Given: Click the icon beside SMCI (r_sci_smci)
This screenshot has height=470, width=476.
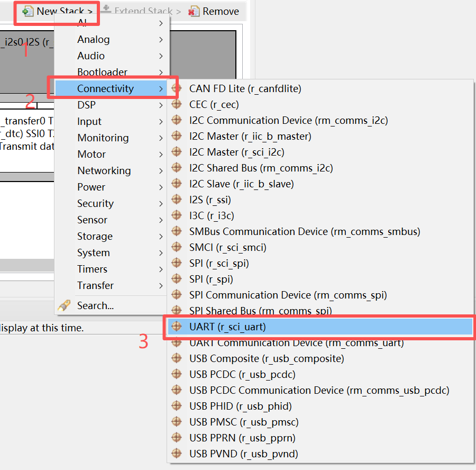Looking at the screenshot, I should pos(176,247).
